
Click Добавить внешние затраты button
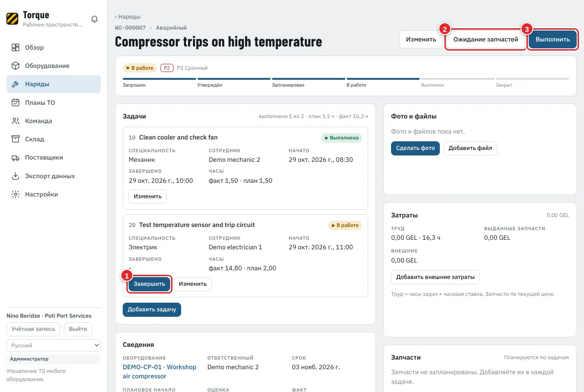pyautogui.click(x=435, y=277)
